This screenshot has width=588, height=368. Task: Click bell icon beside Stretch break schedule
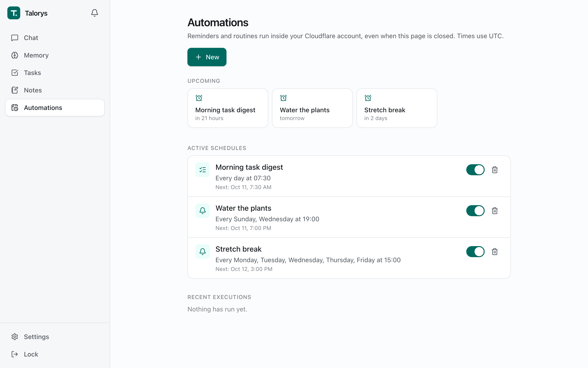(x=203, y=251)
